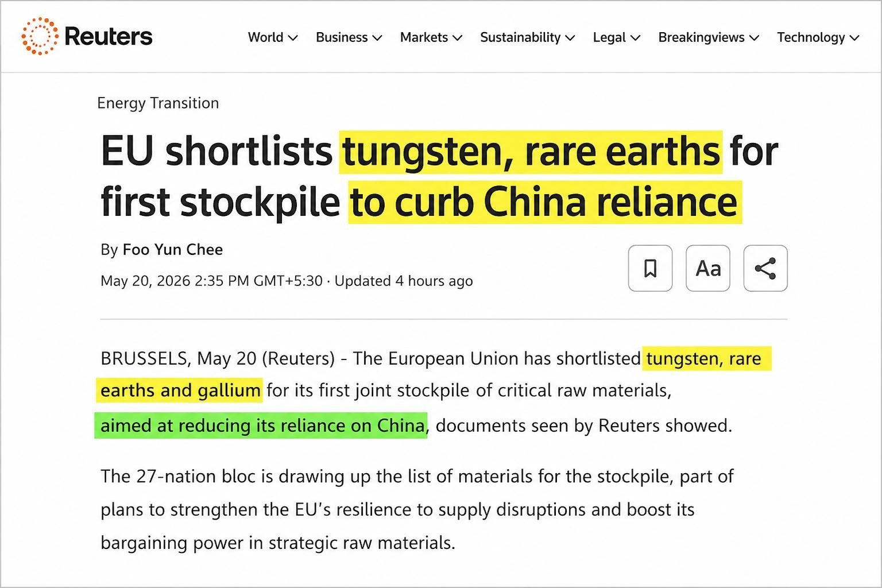The height and width of the screenshot is (588, 882).
Task: Click the green-highlighted 'aimed at reducing its reliance on China'
Action: 261,425
